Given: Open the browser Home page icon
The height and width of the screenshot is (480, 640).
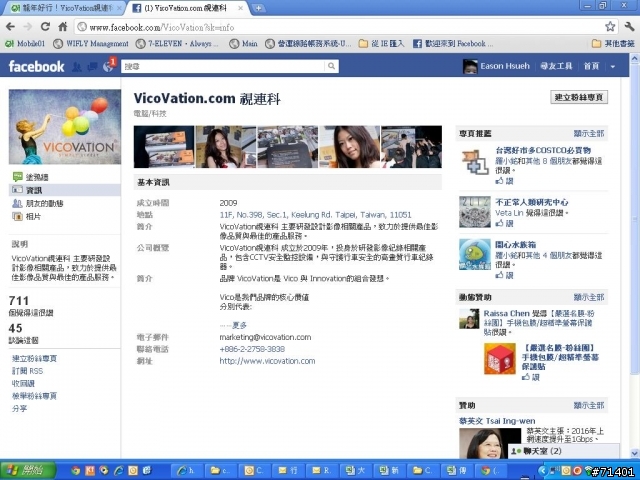Looking at the screenshot, I should 62,27.
